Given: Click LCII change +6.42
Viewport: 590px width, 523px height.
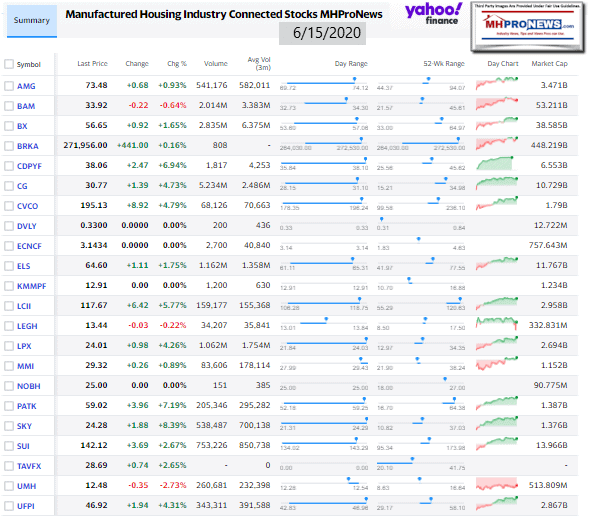Looking at the screenshot, I should click(137, 305).
